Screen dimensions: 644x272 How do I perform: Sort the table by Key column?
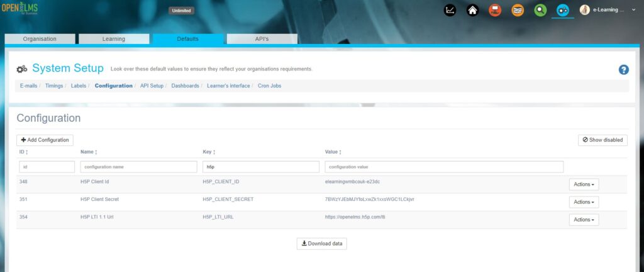point(209,152)
